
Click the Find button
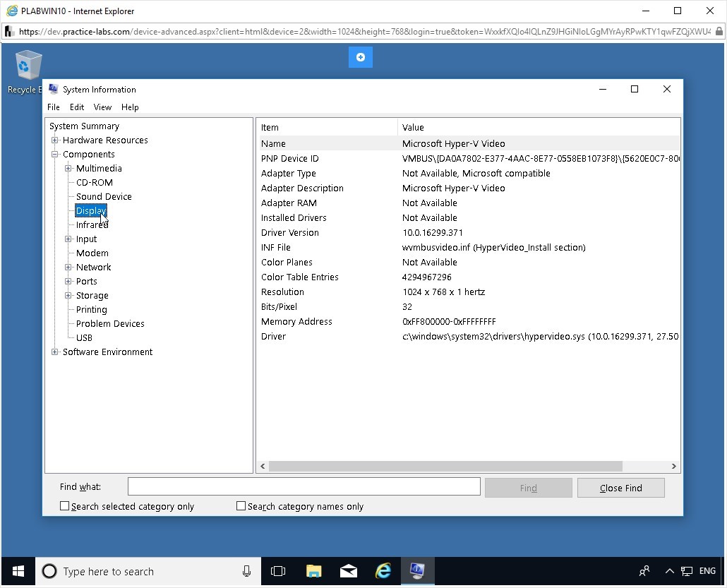[x=528, y=488]
